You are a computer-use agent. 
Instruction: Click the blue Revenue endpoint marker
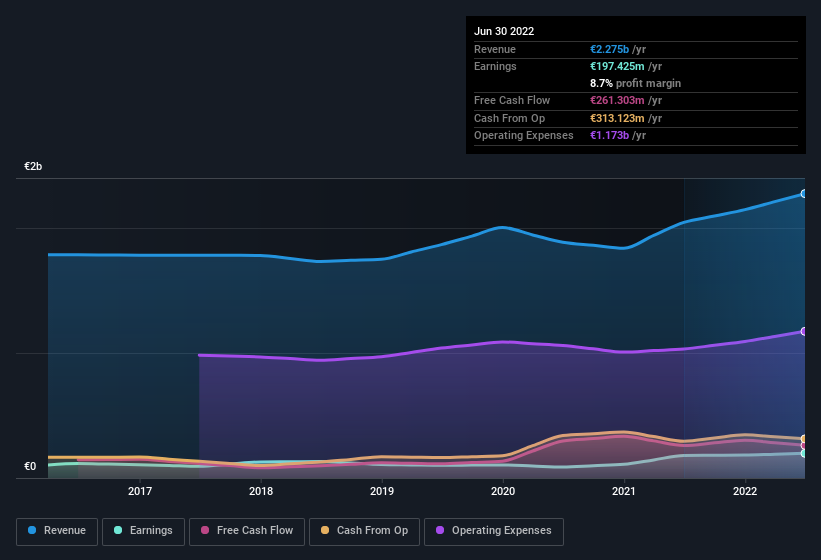[x=803, y=194]
